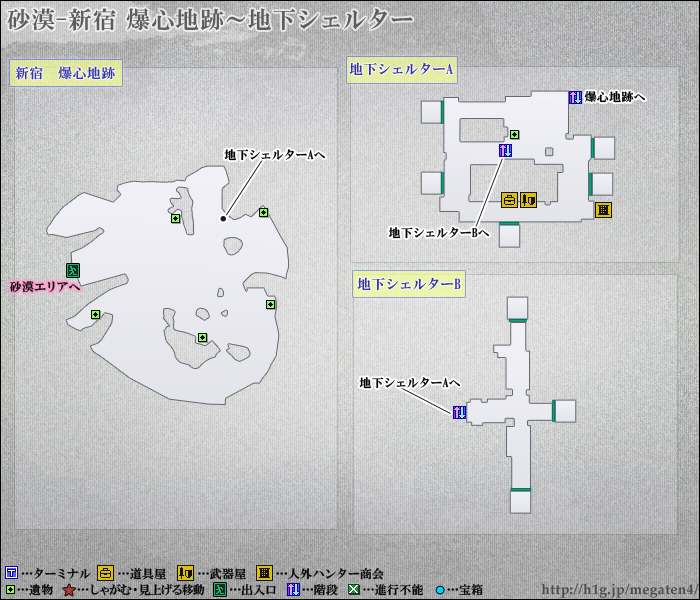Viewport: 700px width, 600px height.
Task: Click the black dot Shelter A entrance marker
Action: pos(222,218)
